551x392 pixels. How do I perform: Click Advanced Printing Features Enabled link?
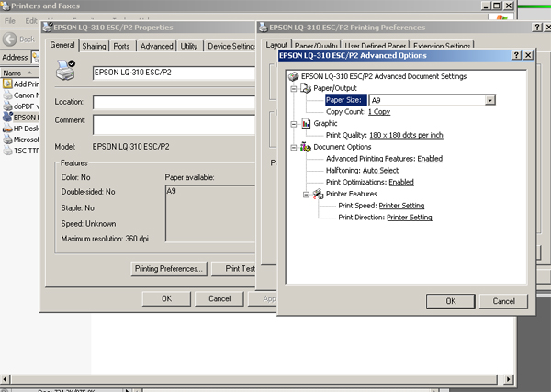coord(430,159)
